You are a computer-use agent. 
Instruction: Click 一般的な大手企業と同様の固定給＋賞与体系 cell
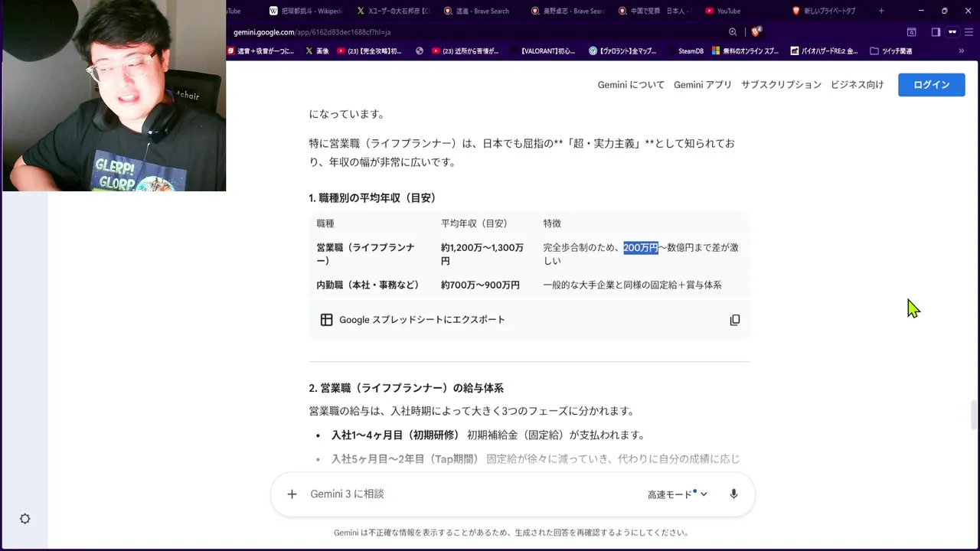click(632, 285)
